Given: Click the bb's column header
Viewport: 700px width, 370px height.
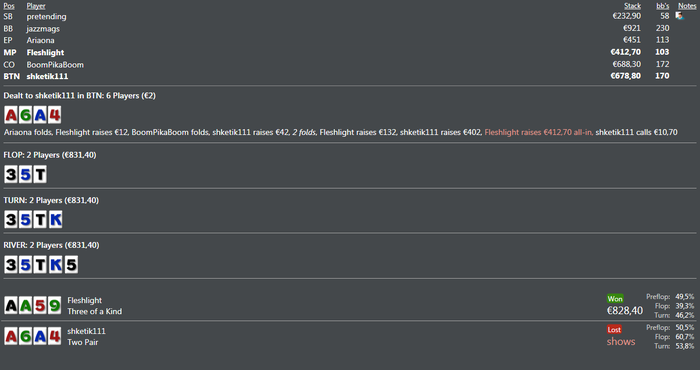Looking at the screenshot, I should tap(662, 6).
